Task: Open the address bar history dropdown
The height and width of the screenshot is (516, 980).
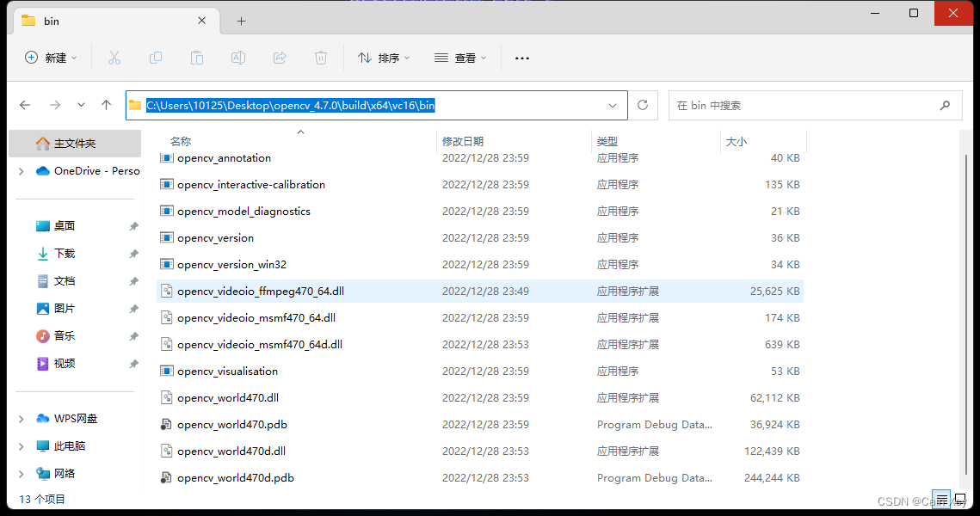Action: click(611, 105)
